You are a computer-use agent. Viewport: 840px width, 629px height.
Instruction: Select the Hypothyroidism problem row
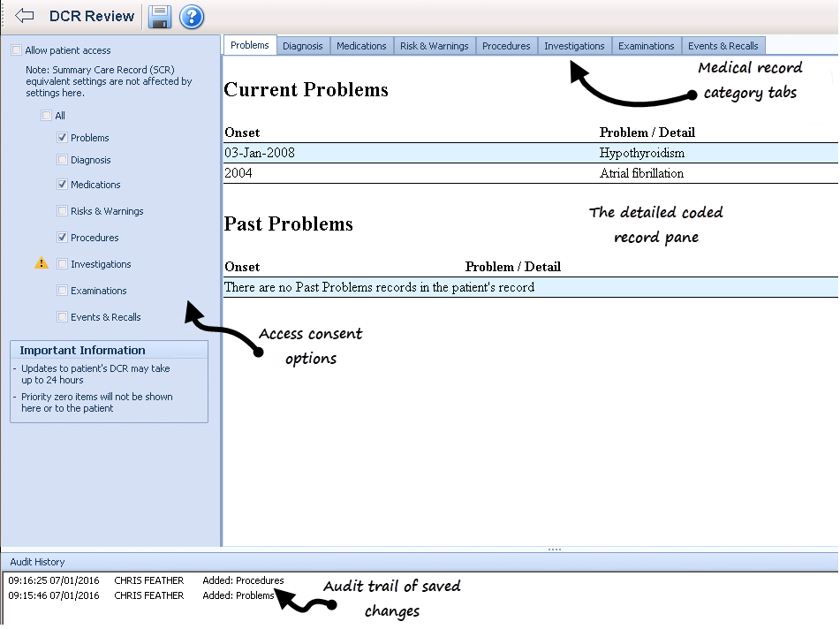click(x=530, y=153)
